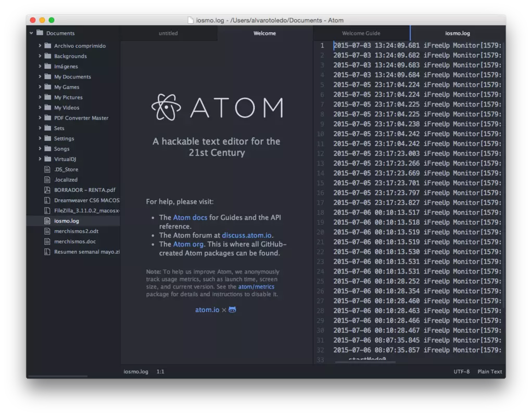Click the VirtualDJ folder icon
Screen dimensions: 532x416
pyautogui.click(x=47, y=159)
